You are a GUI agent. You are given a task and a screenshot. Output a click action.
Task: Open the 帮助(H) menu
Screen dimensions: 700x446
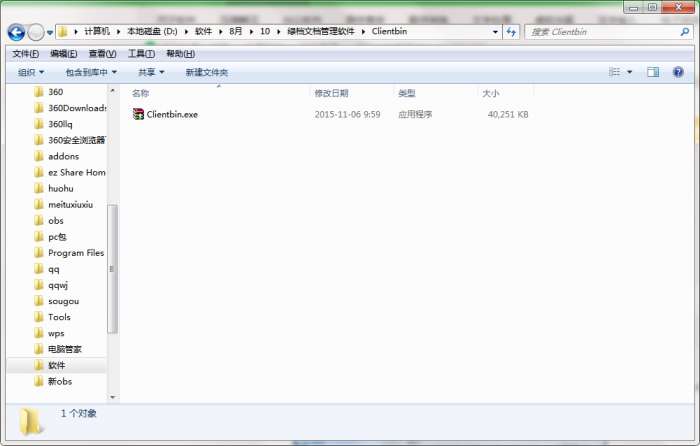(x=180, y=54)
